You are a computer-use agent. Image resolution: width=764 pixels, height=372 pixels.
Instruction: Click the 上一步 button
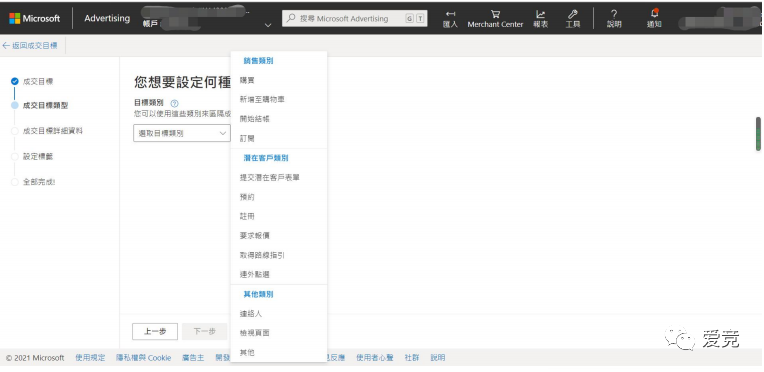(x=155, y=332)
